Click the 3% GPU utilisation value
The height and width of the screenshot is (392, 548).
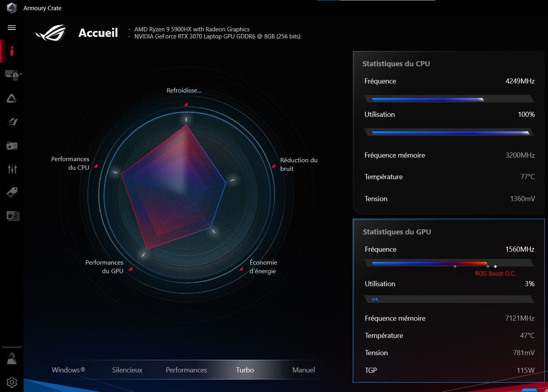[530, 284]
